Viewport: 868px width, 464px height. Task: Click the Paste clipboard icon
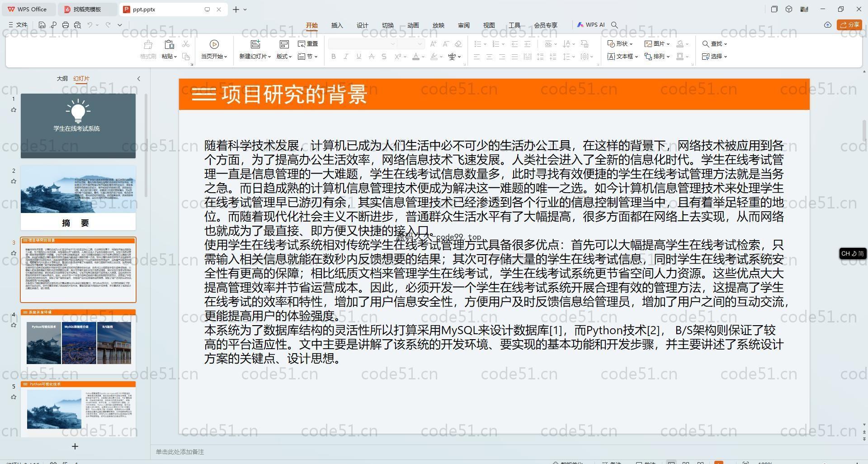169,44
